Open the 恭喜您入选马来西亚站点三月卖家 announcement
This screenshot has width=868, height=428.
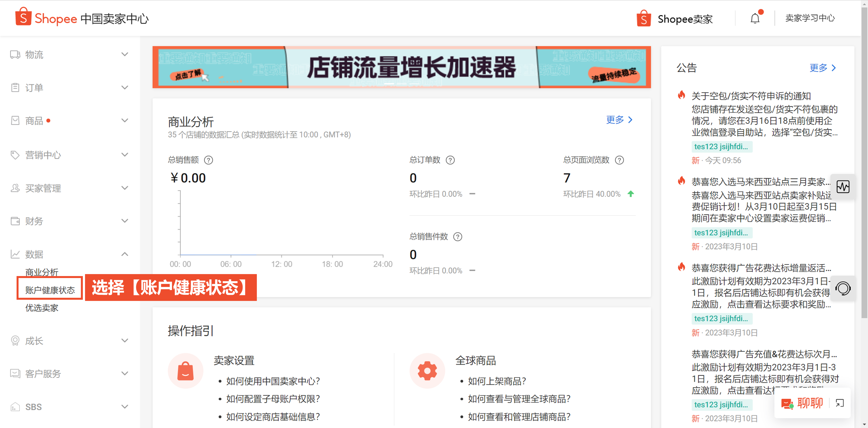click(x=761, y=182)
